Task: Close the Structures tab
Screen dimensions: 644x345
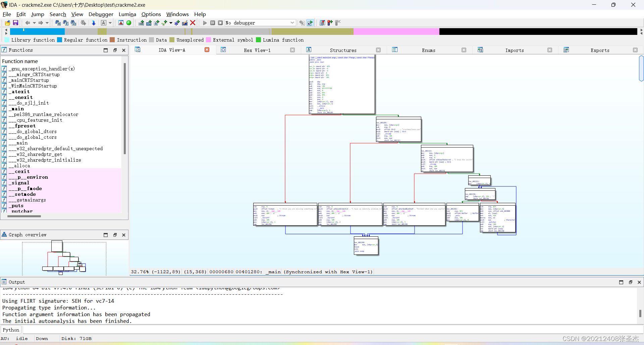Action: click(378, 50)
